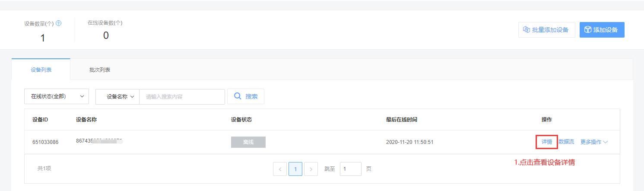Screen dimensions: 644x191
Task: Click the 在线设备数(个) label
Action: point(105,23)
